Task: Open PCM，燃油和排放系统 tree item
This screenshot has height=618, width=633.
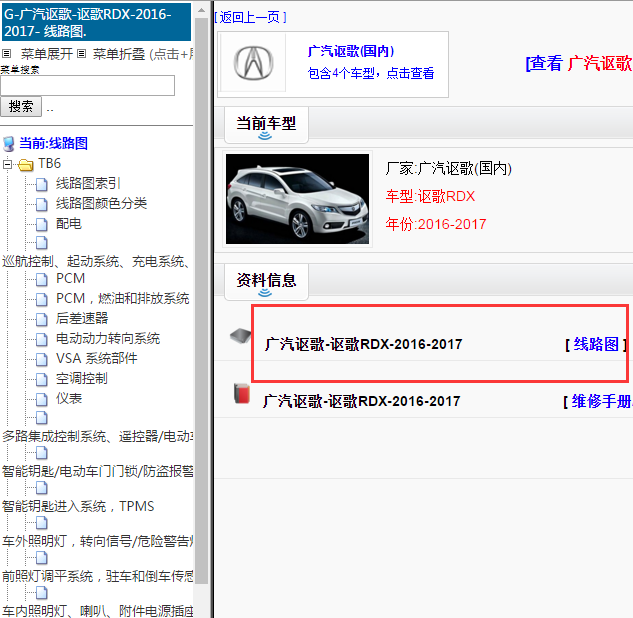Action: coord(123,299)
